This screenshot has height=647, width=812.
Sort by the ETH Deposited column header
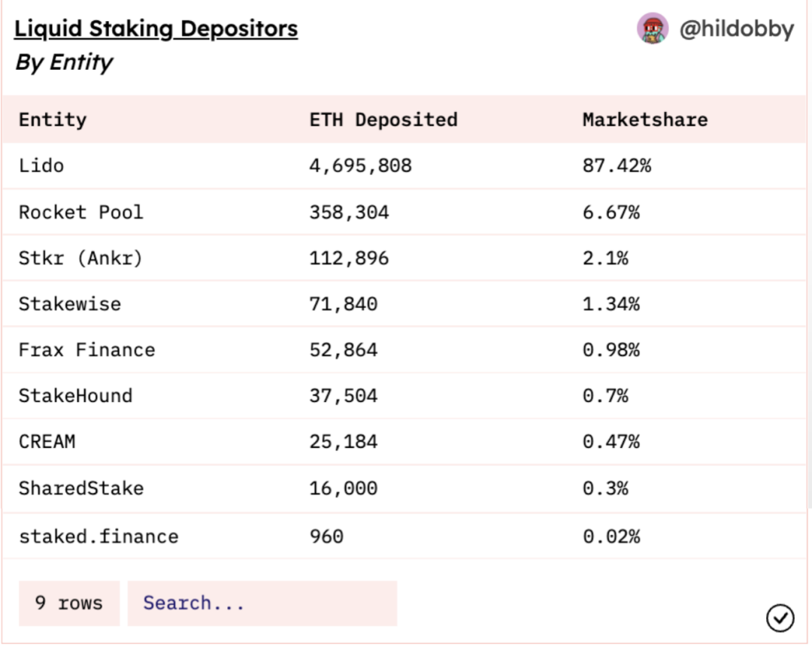pyautogui.click(x=383, y=119)
